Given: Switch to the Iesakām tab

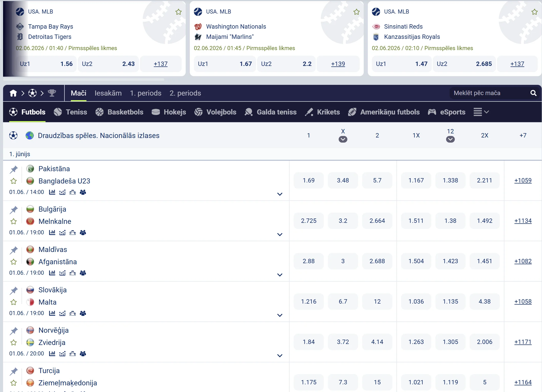Looking at the screenshot, I should 108,93.
